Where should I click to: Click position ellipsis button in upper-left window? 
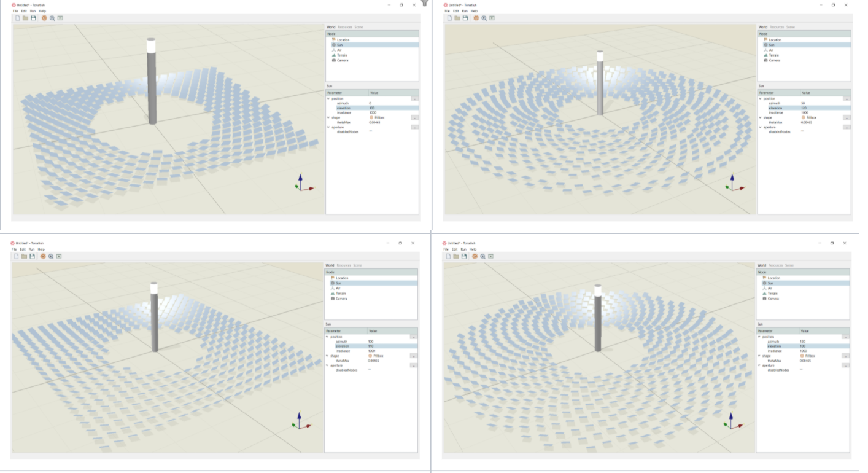click(415, 98)
